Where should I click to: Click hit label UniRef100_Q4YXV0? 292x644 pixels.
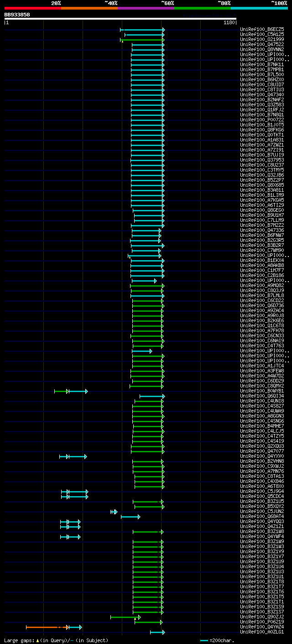(x=262, y=456)
